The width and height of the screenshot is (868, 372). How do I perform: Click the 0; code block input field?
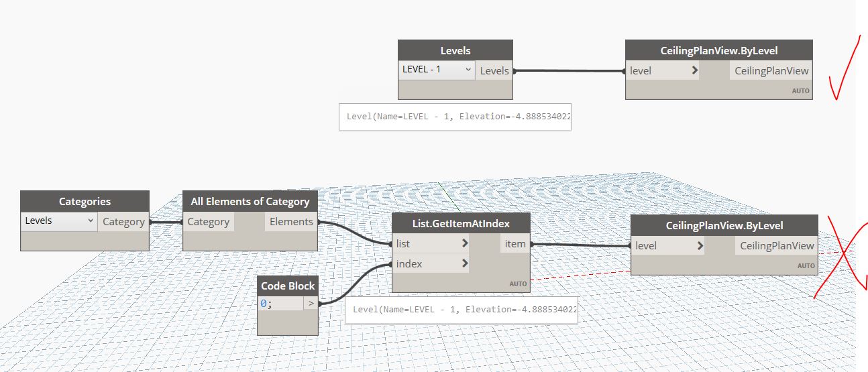(280, 304)
